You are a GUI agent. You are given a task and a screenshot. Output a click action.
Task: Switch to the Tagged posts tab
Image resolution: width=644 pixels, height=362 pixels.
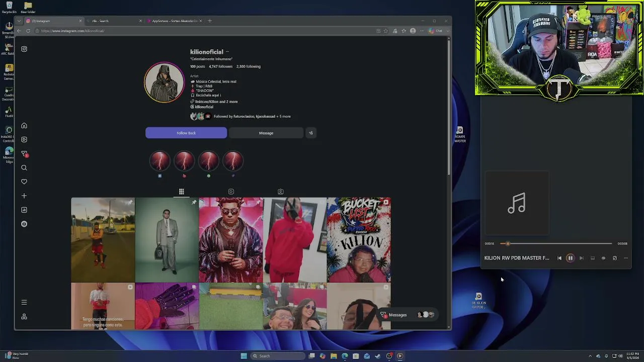click(281, 192)
